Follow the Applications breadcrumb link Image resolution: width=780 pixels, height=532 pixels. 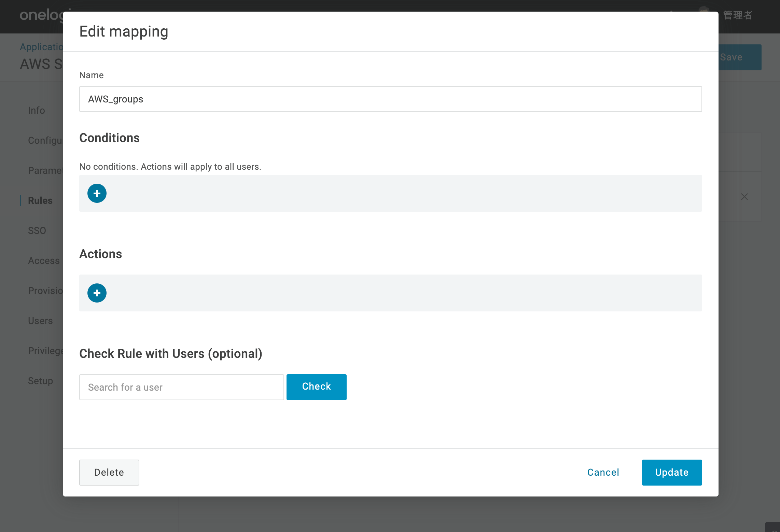coord(41,47)
